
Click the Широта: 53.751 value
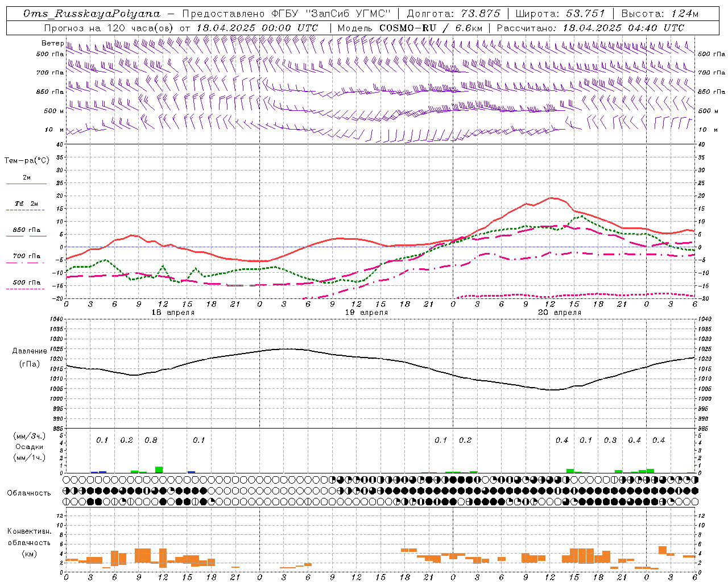coord(561,14)
